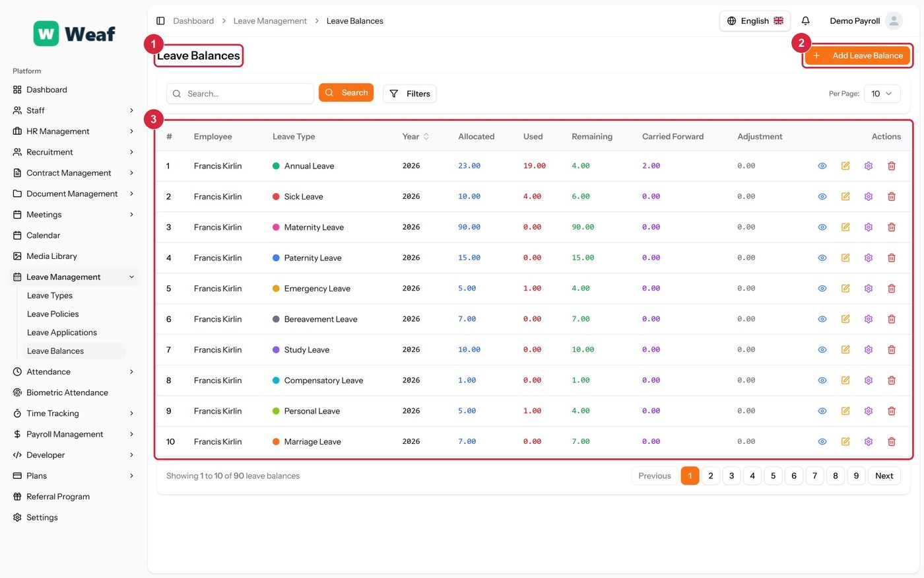Open Settings from the sidebar

pyautogui.click(x=73, y=517)
